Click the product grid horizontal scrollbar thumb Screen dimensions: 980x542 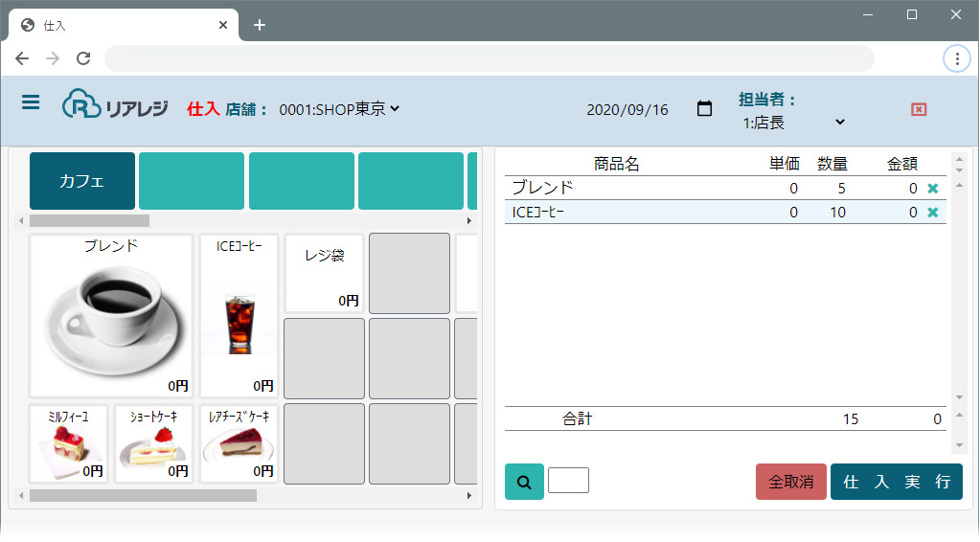coord(143,496)
